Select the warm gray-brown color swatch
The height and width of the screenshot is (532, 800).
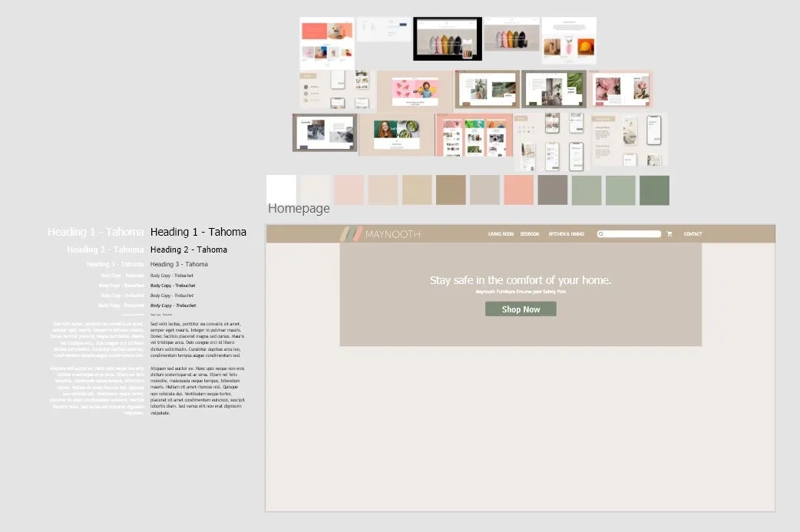tap(552, 190)
